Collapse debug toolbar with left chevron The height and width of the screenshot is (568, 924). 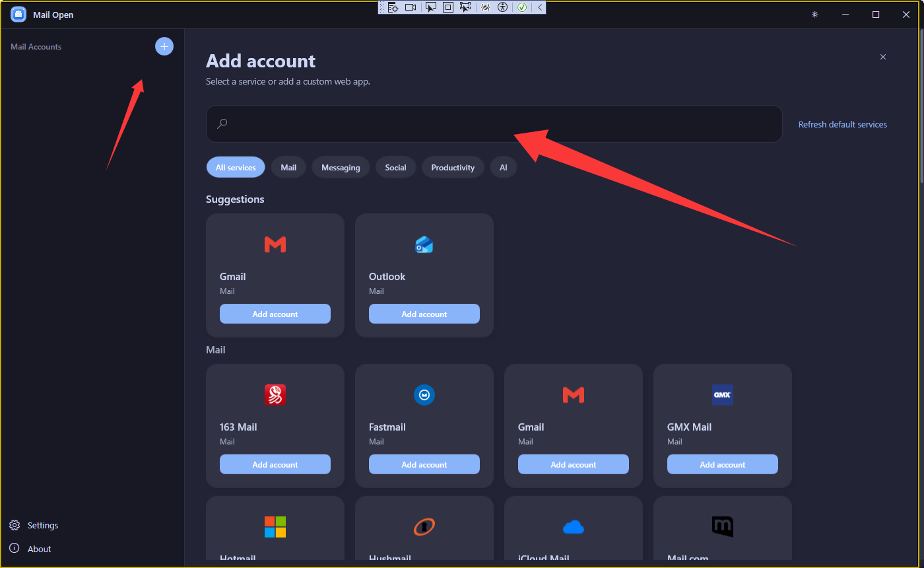click(540, 7)
